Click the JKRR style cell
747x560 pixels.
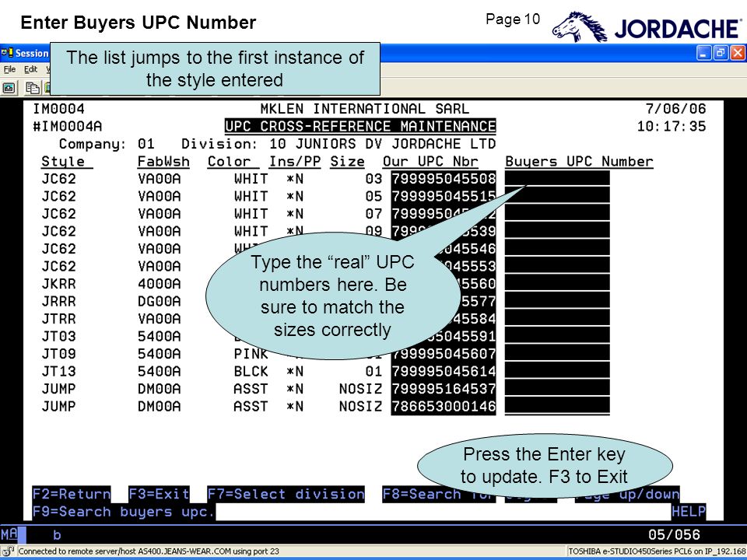(x=58, y=284)
